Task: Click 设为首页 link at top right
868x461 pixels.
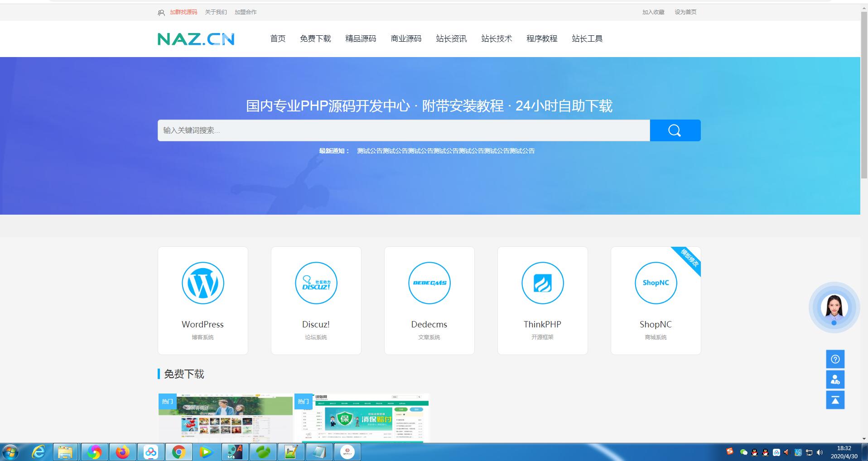Action: (685, 12)
